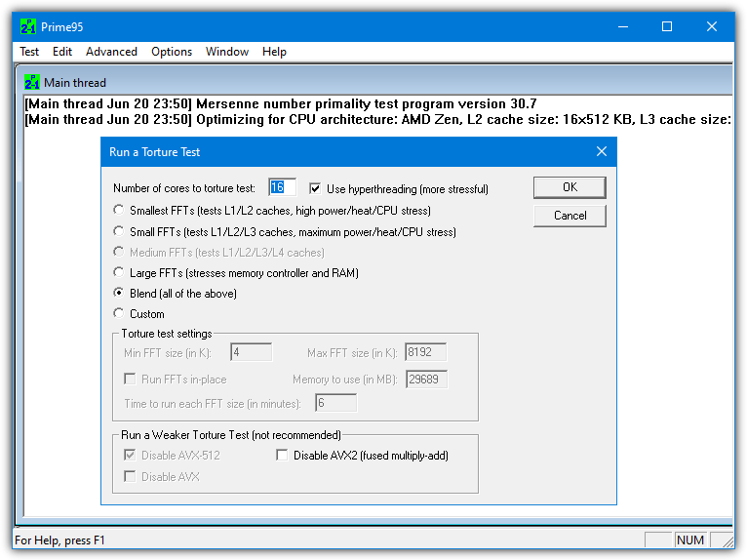Close the Run a Torture Test dialog

pos(602,151)
